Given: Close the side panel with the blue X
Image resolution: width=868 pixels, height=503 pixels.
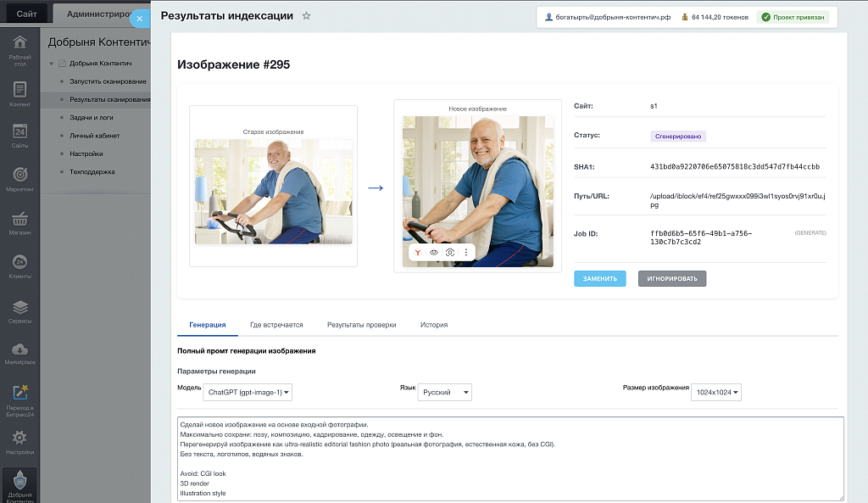Looking at the screenshot, I should point(140,18).
